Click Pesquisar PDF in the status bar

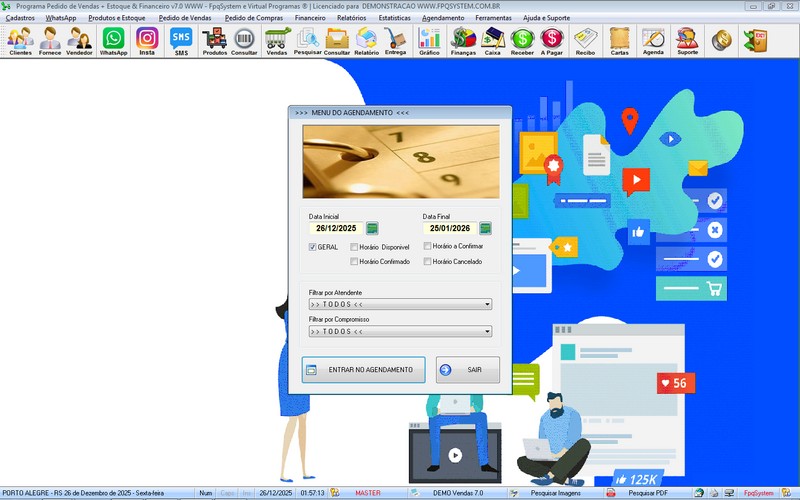point(648,493)
